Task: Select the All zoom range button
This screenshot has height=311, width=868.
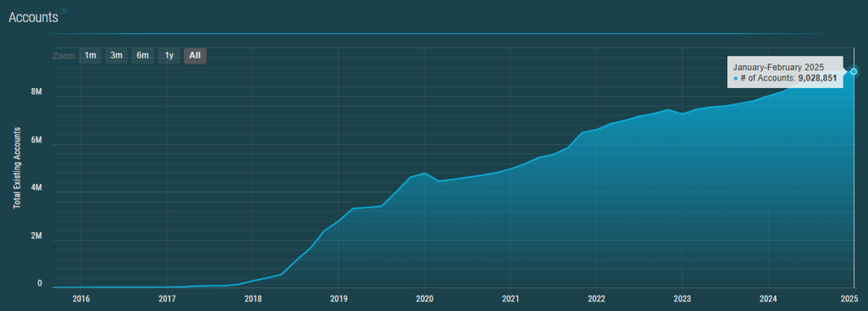Action: (195, 55)
